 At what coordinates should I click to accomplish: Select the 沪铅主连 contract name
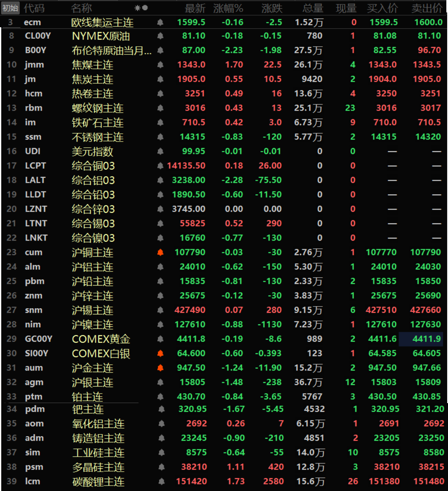point(92,281)
